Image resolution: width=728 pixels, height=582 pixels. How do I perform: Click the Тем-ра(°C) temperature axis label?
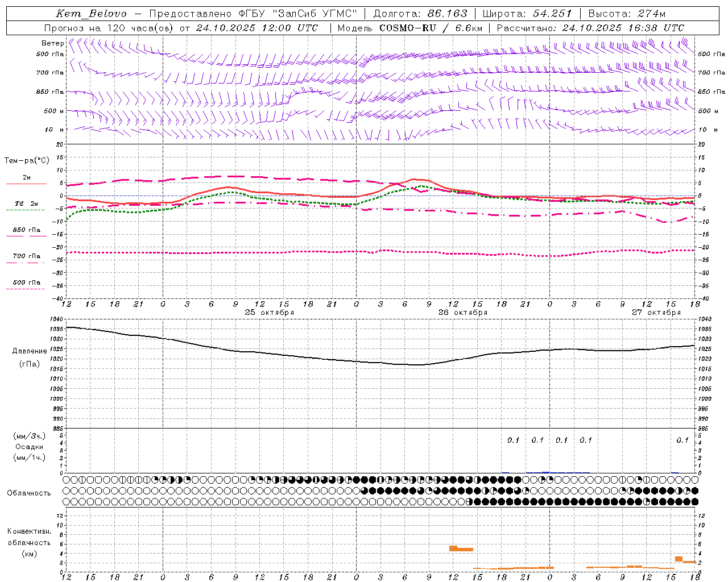[27, 161]
